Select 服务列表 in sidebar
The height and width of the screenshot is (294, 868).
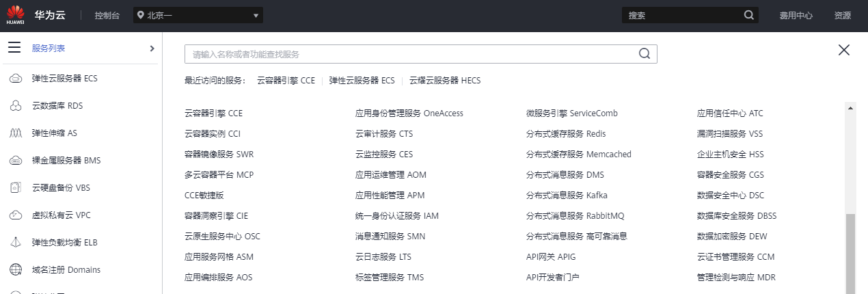(49, 49)
